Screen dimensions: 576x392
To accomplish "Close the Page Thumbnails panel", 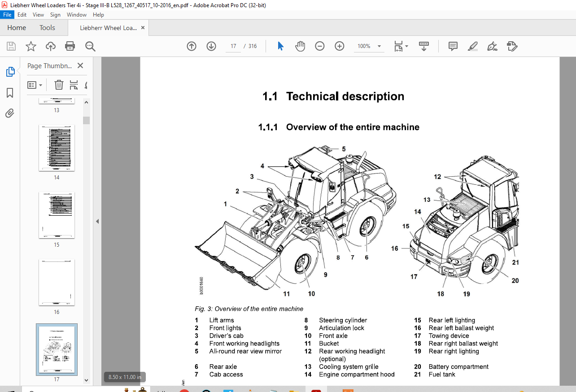I will 80,65.
